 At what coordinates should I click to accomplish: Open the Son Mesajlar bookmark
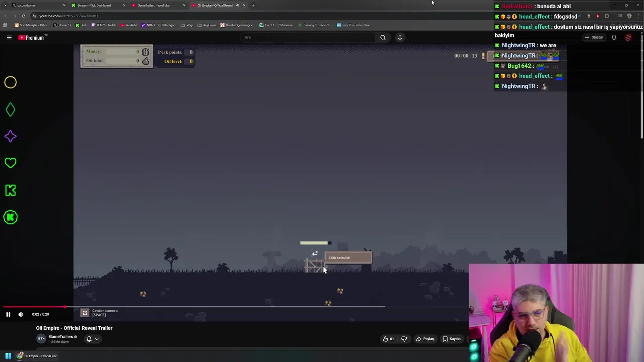tap(32, 25)
